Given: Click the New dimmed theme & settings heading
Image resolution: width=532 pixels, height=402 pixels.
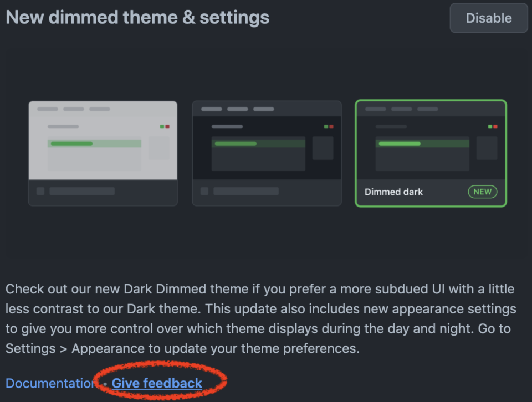Looking at the screenshot, I should coord(137,17).
